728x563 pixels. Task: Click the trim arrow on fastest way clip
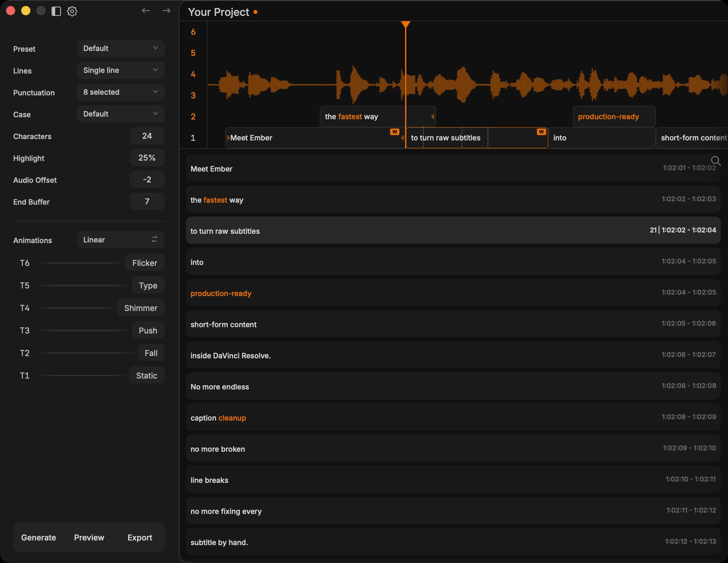432,116
